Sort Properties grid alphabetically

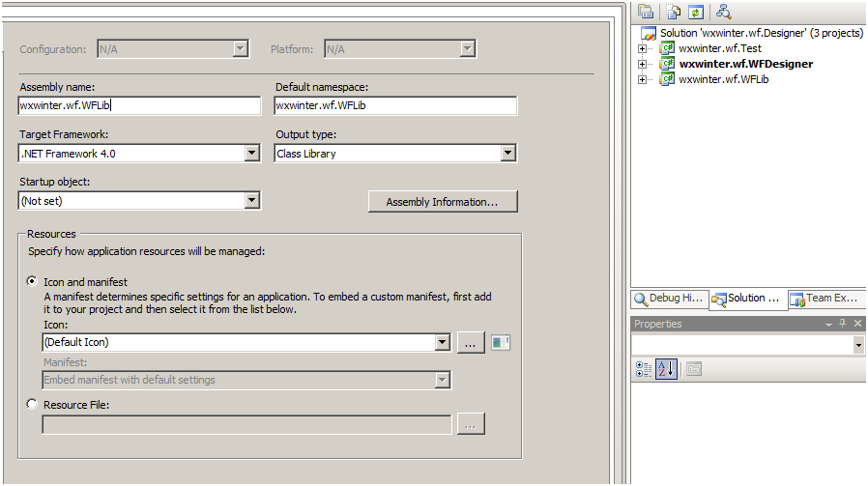667,369
